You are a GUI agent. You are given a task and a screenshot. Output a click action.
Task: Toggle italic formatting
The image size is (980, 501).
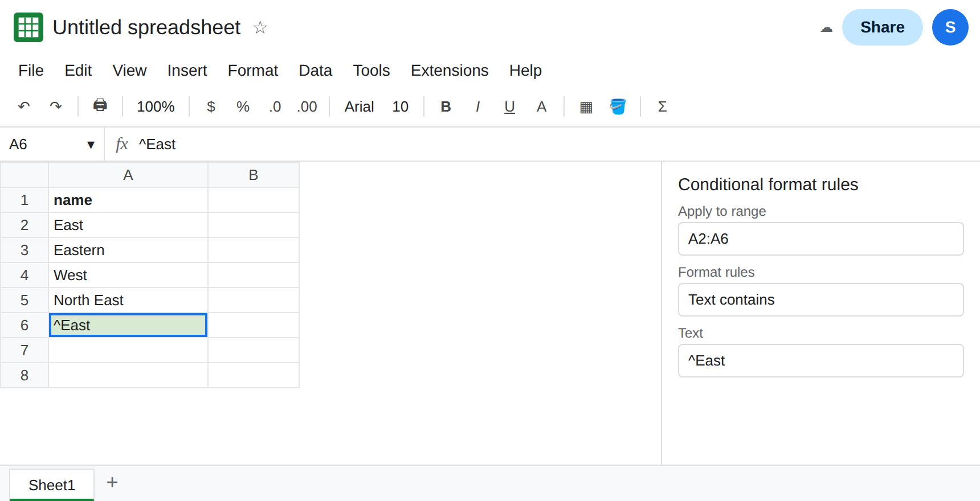pos(477,106)
